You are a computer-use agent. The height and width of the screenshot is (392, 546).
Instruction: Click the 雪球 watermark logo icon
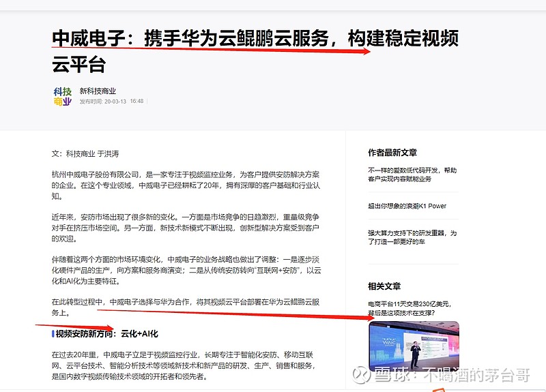361,375
